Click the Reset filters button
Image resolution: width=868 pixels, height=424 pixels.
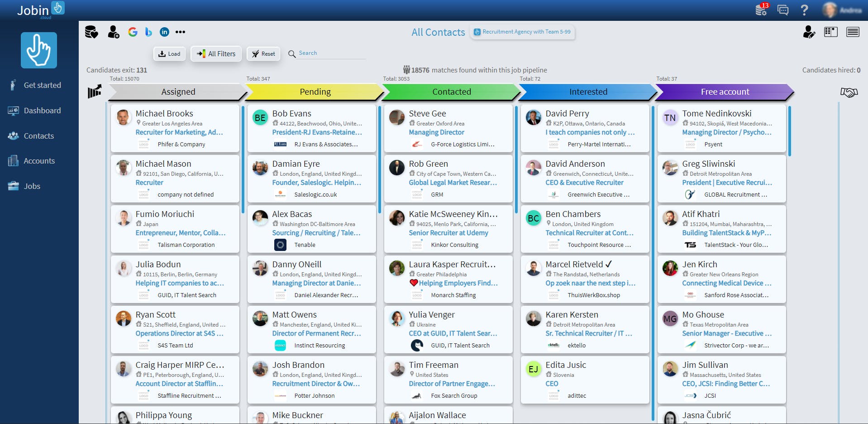tap(263, 53)
